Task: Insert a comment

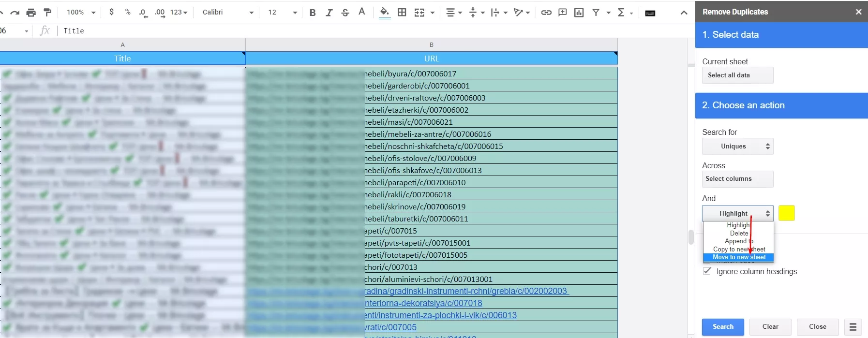Action: (x=563, y=13)
